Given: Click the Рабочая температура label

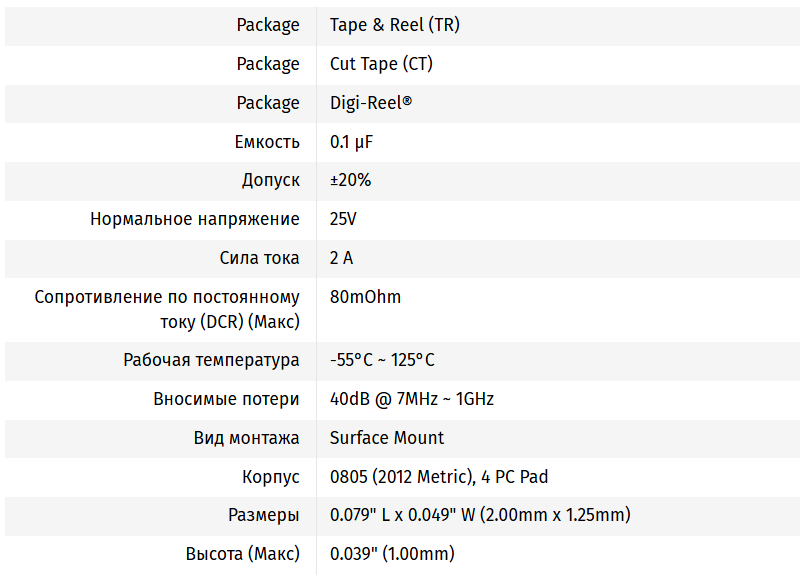Looking at the screenshot, I should (x=211, y=360).
